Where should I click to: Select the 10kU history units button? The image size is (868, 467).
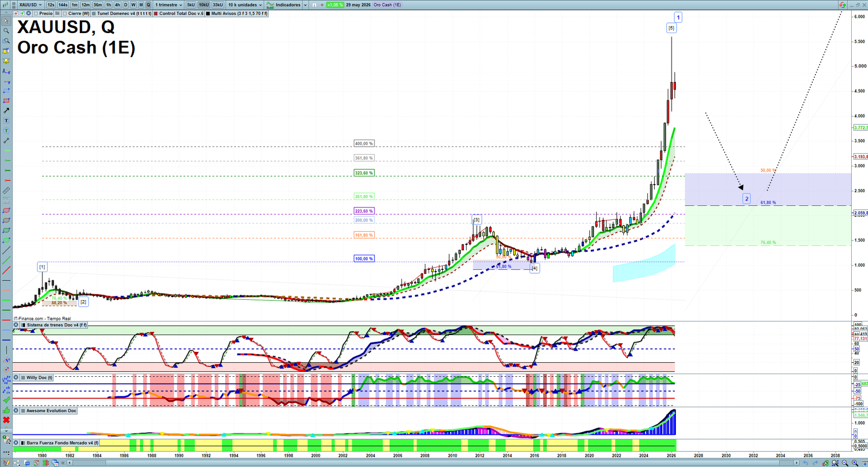(203, 5)
